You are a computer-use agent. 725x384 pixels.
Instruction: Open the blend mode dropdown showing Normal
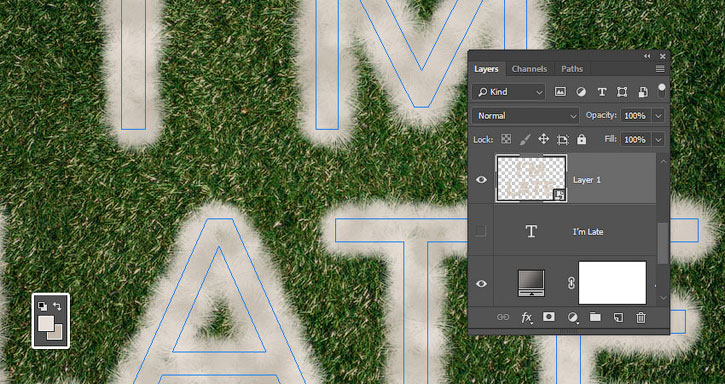coord(525,116)
